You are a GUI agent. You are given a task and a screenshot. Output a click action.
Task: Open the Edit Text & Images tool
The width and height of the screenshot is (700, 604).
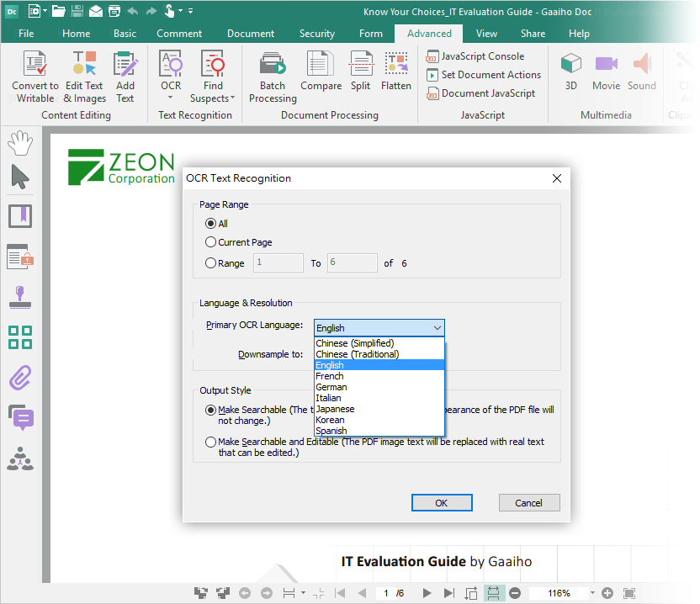coord(84,77)
